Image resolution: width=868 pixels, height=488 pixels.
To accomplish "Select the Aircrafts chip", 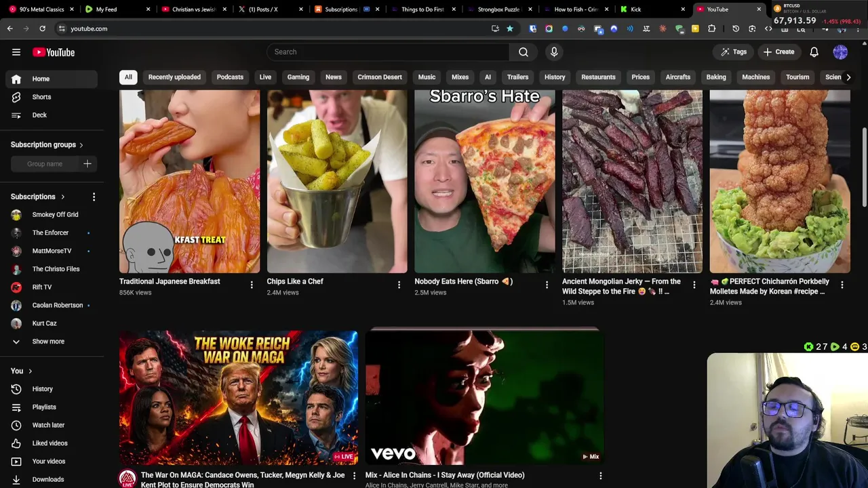I will (678, 77).
